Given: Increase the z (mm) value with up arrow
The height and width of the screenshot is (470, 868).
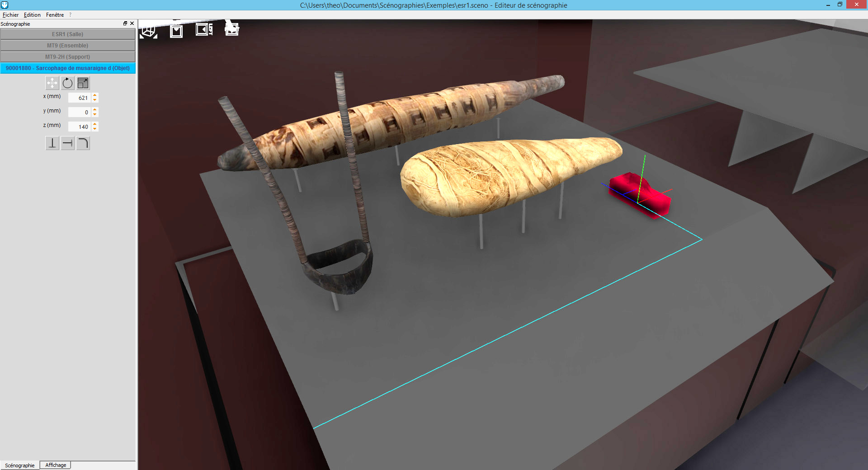Looking at the screenshot, I should click(x=95, y=124).
